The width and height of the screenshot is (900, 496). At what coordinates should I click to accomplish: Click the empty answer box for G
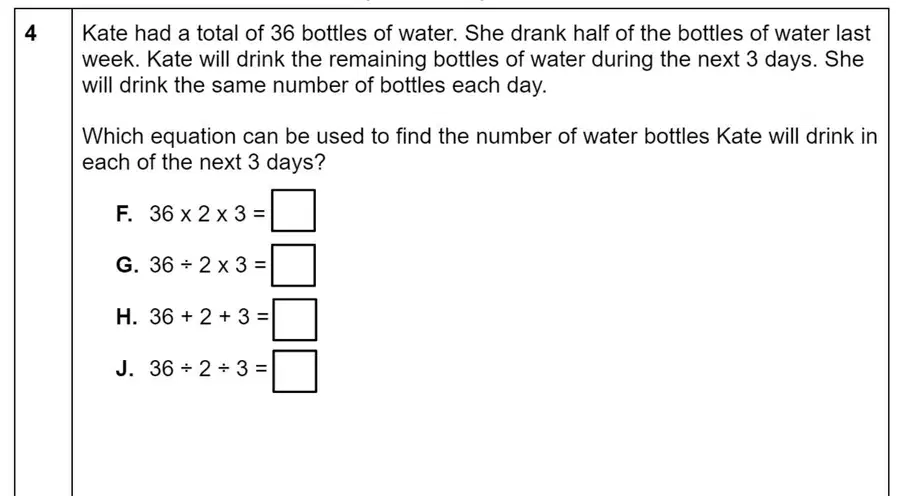(x=293, y=265)
